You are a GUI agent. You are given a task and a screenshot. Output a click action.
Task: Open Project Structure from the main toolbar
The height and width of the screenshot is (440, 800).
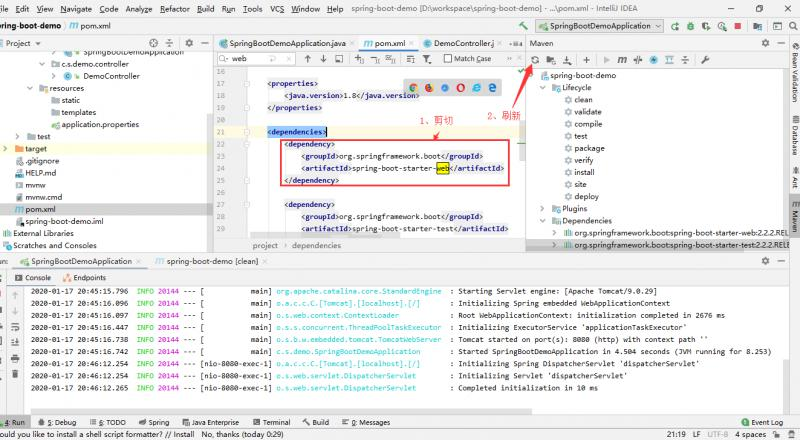coord(758,26)
